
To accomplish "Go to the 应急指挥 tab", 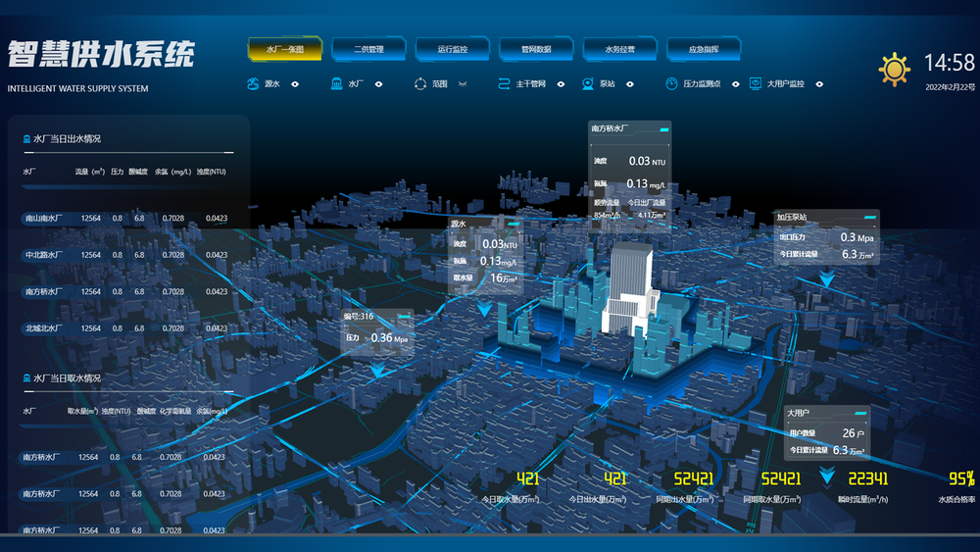I will pyautogui.click(x=703, y=49).
